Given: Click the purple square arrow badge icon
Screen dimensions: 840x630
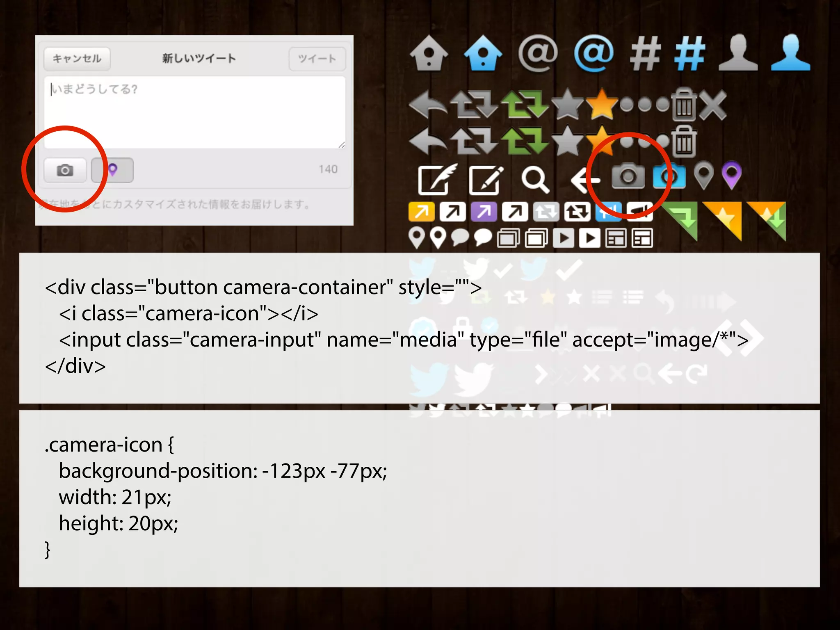Looking at the screenshot, I should tap(484, 212).
